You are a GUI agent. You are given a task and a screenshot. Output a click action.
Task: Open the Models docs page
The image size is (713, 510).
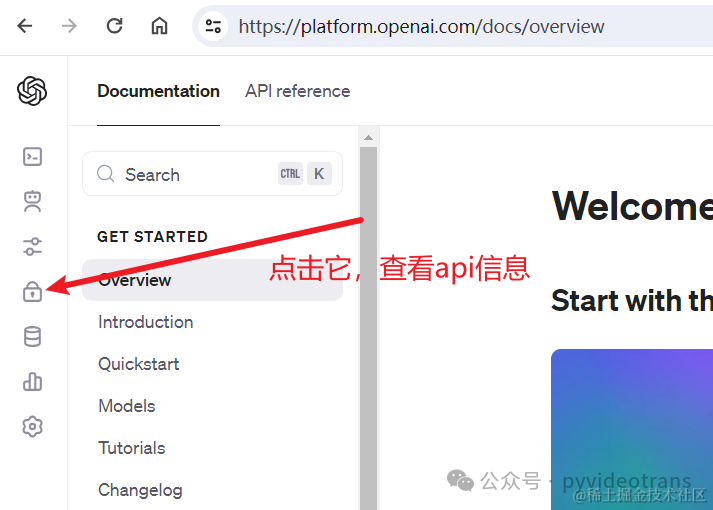click(127, 406)
